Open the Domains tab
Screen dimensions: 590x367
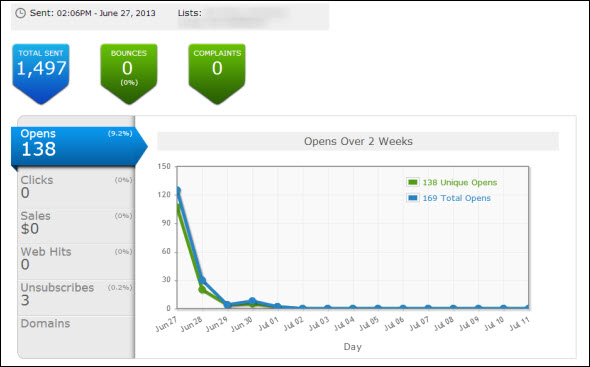76,324
